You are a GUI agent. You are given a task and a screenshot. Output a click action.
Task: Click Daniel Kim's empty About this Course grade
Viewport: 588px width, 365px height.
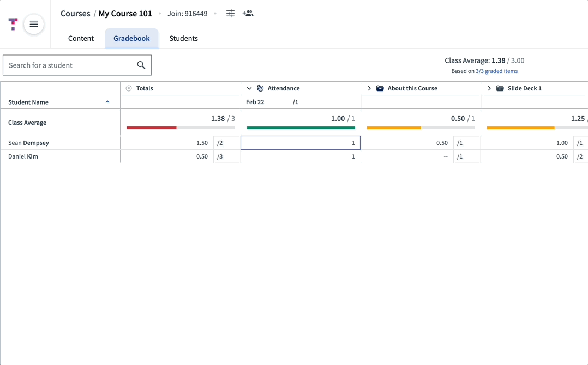446,156
